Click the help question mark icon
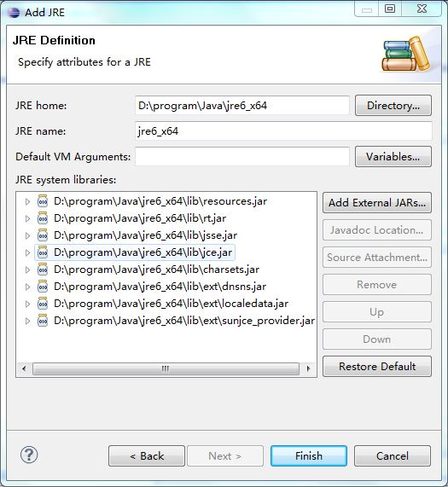Viewport: 448px width, 487px height. (29, 455)
